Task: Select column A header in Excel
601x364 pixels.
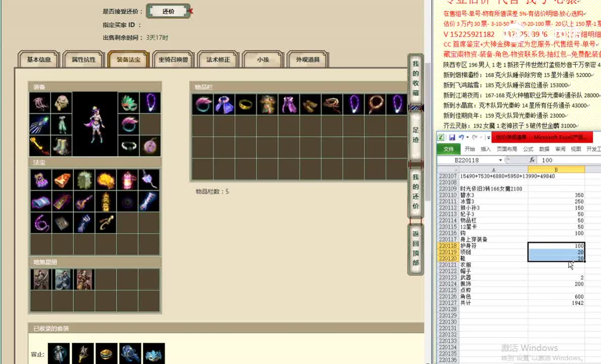Action: coord(493,169)
